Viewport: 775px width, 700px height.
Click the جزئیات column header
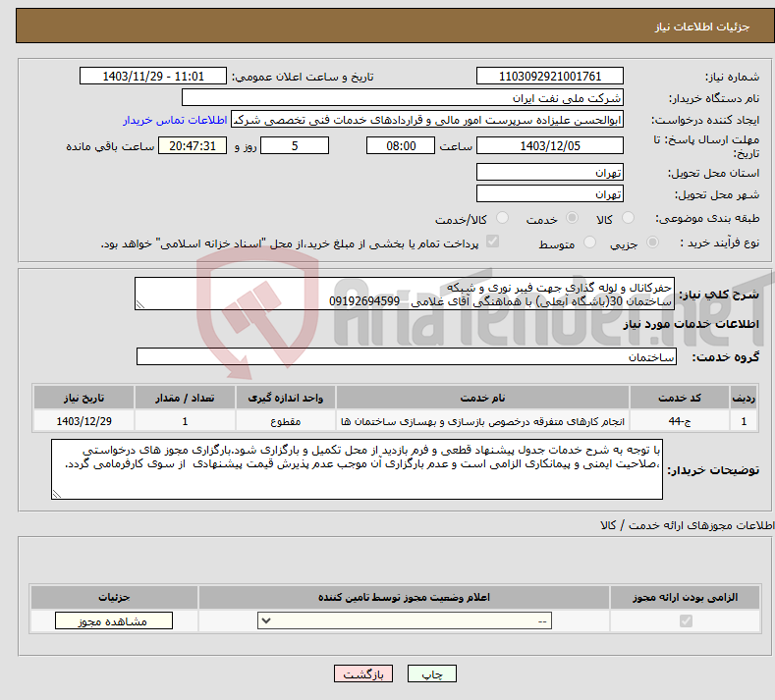pos(114,597)
